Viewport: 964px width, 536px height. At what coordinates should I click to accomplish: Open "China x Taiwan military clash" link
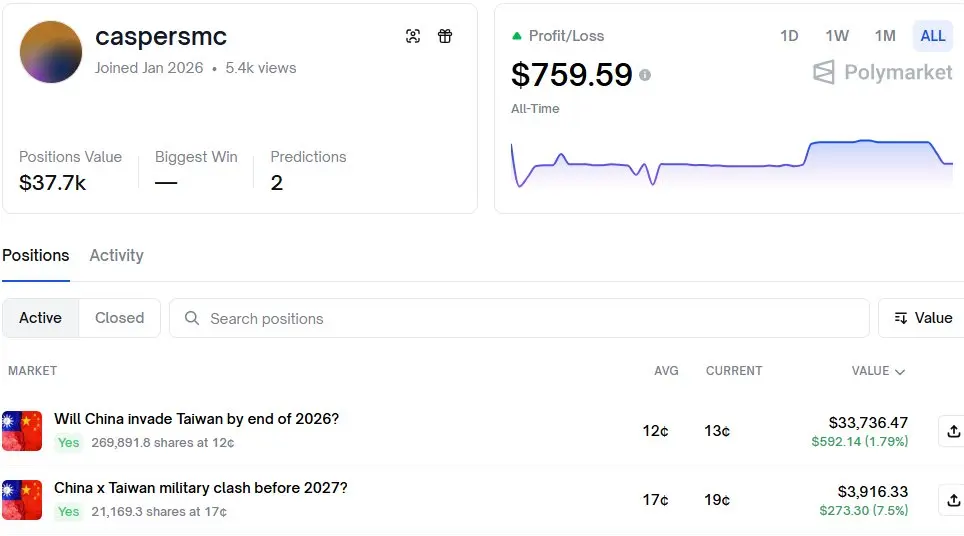coord(200,488)
